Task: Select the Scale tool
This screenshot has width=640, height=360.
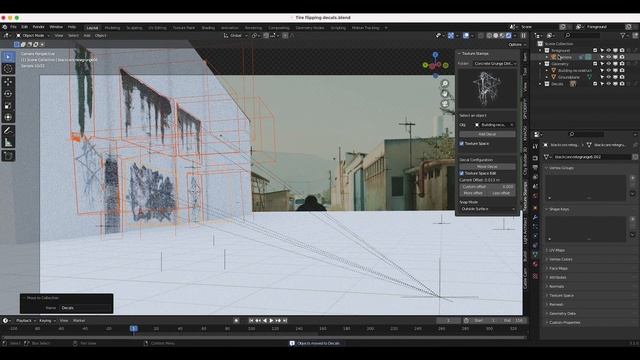Action: pos(8,106)
